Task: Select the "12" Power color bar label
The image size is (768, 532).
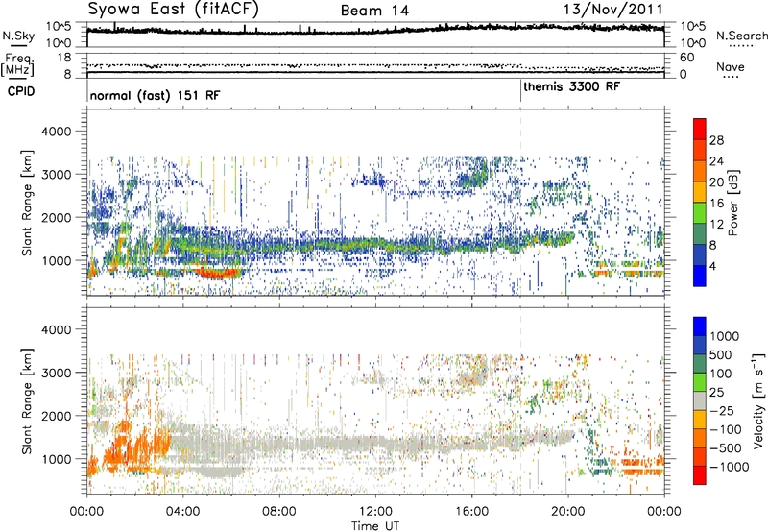Action: click(x=716, y=225)
